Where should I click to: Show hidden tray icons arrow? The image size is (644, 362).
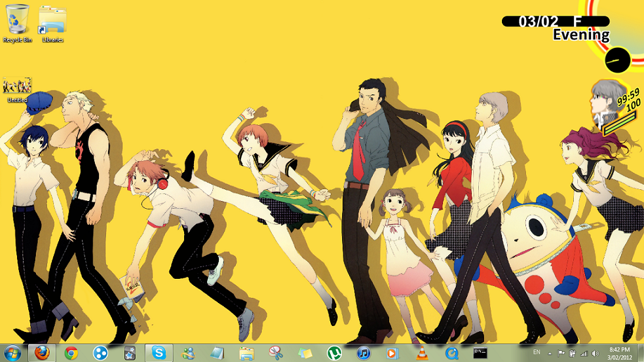[x=550, y=353]
